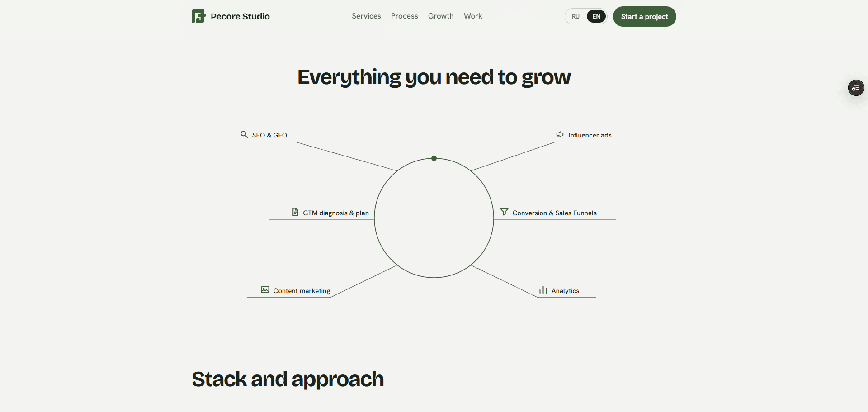Click the Pecore Studio brand name
The image size is (868, 412).
point(240,16)
